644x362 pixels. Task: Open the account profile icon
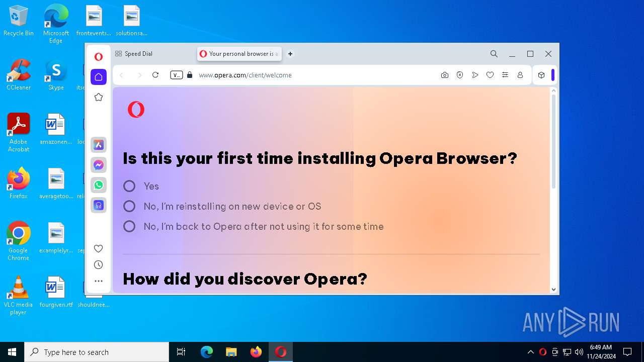[x=520, y=75]
